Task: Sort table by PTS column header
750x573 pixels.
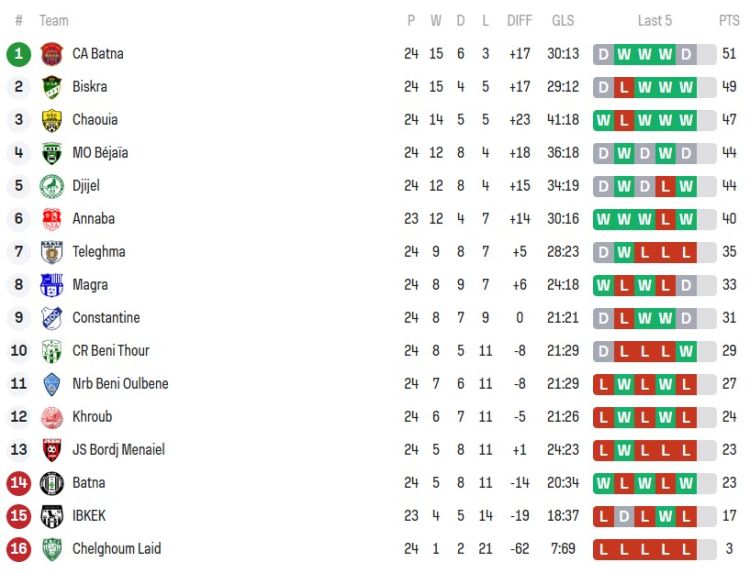Action: (729, 21)
